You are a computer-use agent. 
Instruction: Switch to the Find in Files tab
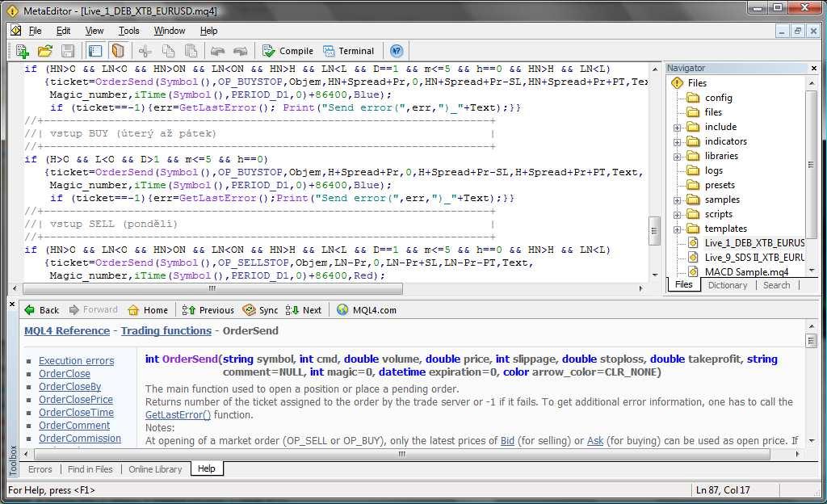[x=90, y=469]
